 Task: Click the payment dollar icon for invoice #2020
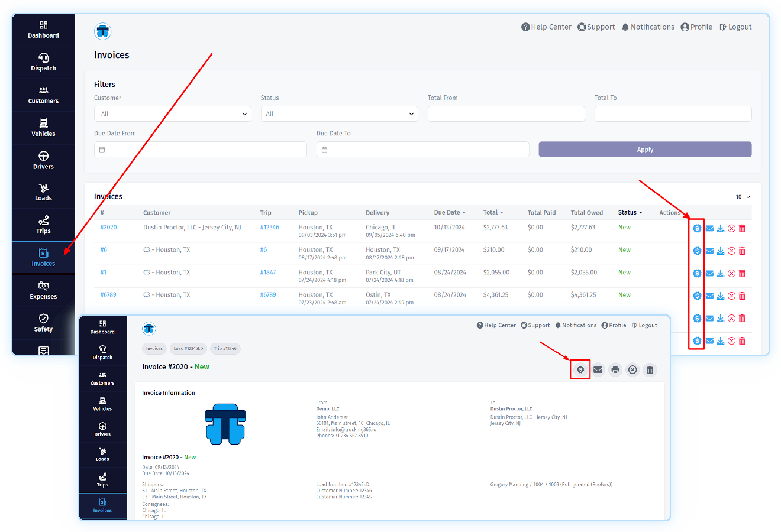tap(697, 229)
